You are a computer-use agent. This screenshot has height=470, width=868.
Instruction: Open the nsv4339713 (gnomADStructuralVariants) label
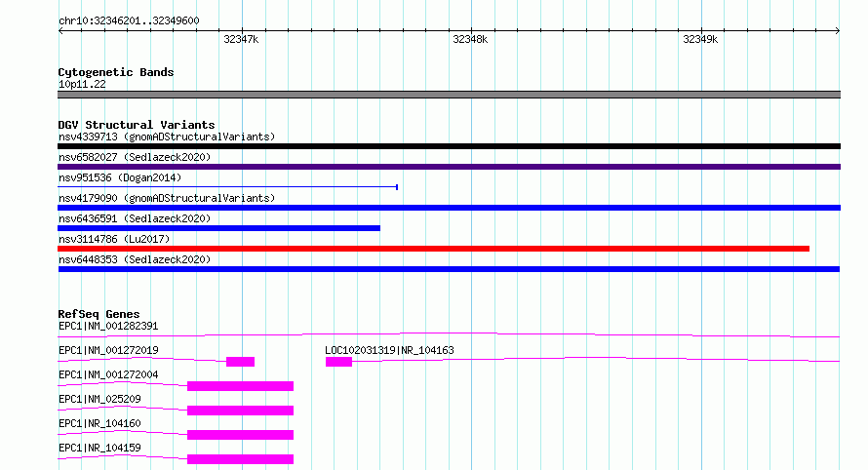click(x=167, y=137)
